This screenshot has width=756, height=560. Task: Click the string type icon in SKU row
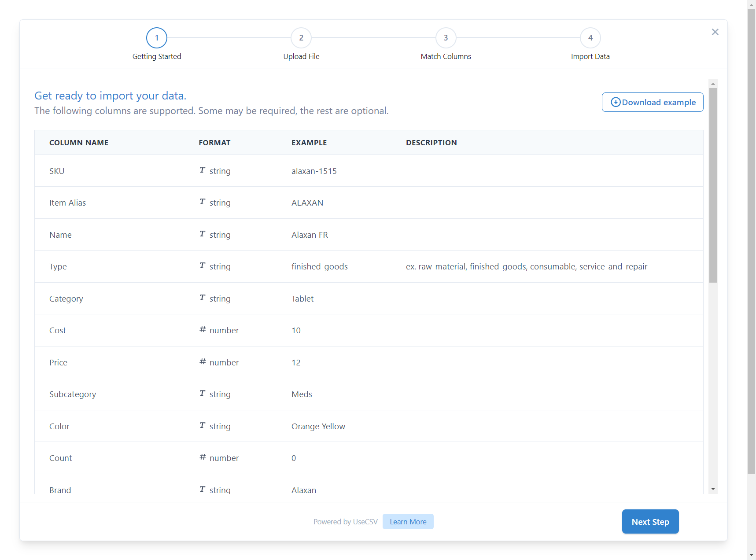[203, 170]
